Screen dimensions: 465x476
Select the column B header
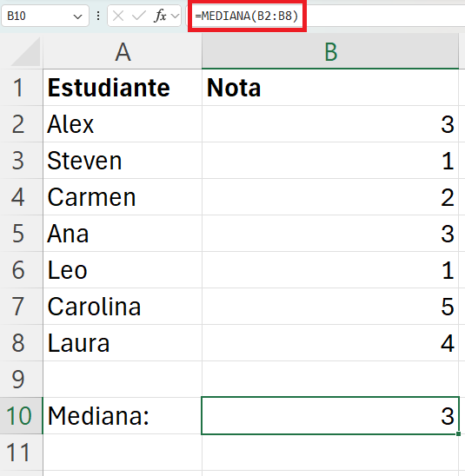tap(330, 51)
